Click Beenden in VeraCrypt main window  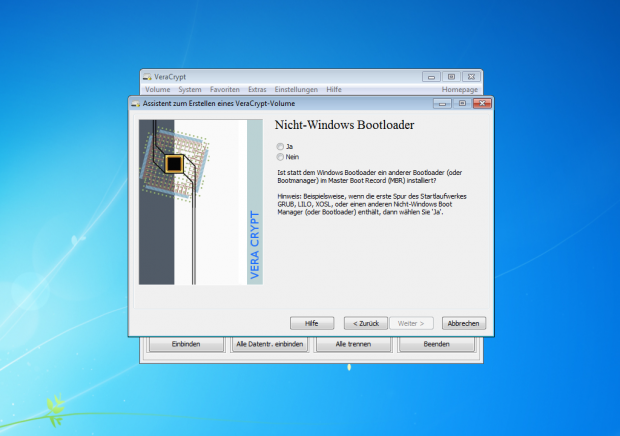pos(437,344)
